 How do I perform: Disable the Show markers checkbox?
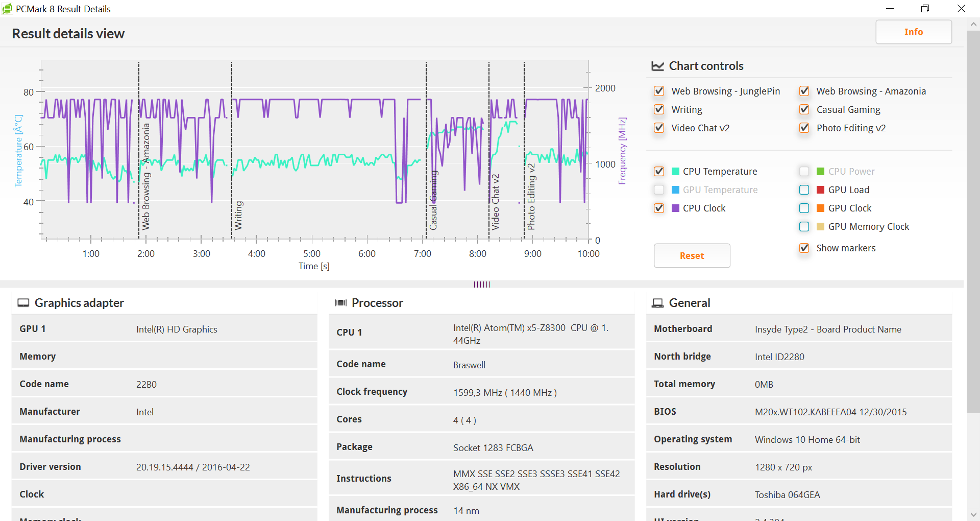click(x=804, y=248)
